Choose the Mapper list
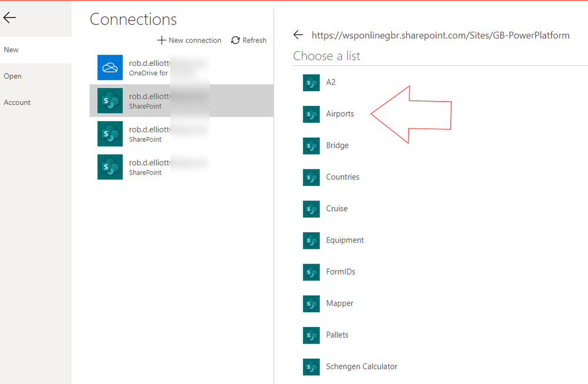The image size is (588, 384). (340, 303)
